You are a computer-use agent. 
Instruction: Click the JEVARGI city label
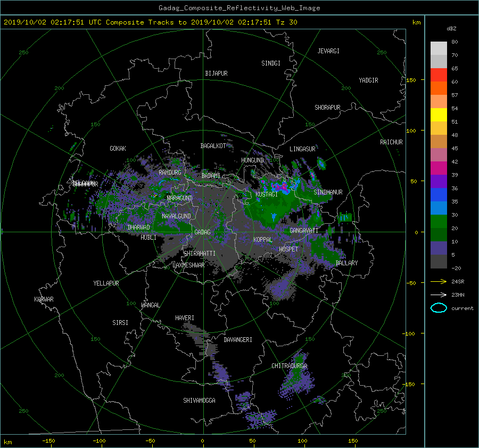coord(328,51)
